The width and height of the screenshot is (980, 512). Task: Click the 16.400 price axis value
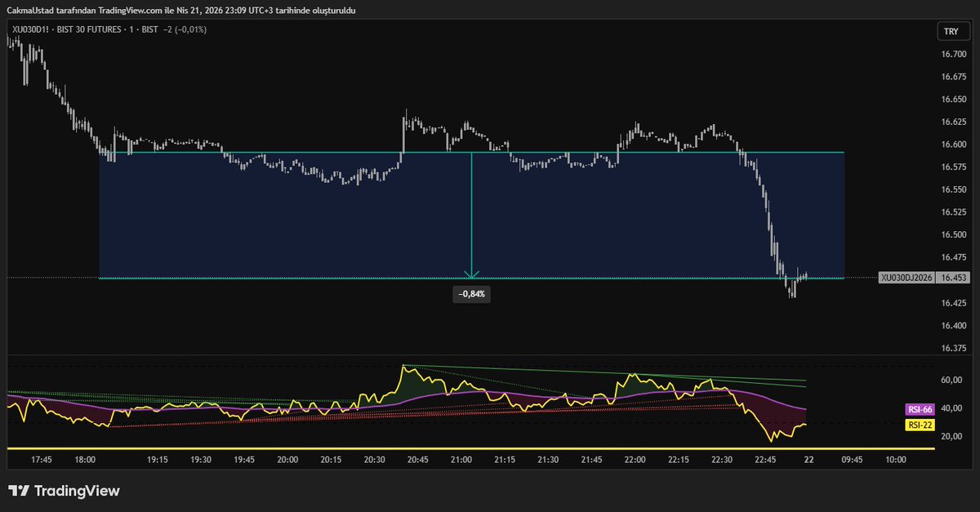click(x=954, y=325)
